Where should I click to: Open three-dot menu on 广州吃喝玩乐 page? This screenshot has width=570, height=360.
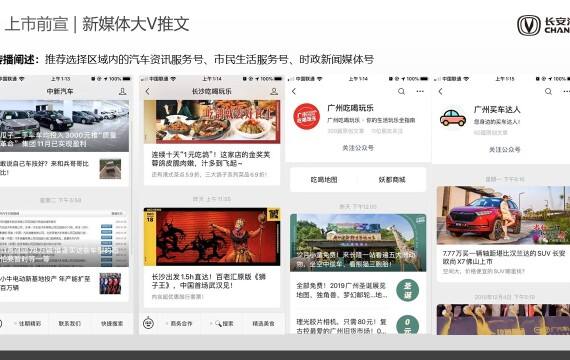tap(420, 91)
